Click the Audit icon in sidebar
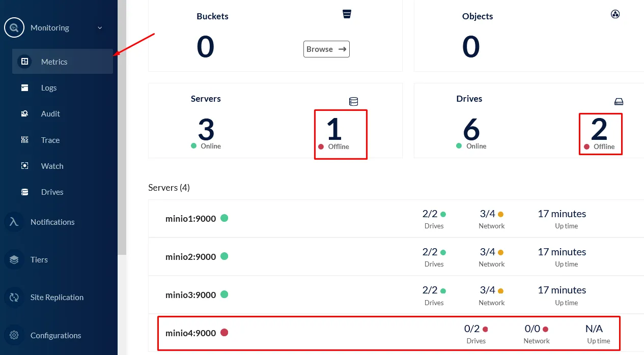Image resolution: width=644 pixels, height=355 pixels. click(24, 114)
